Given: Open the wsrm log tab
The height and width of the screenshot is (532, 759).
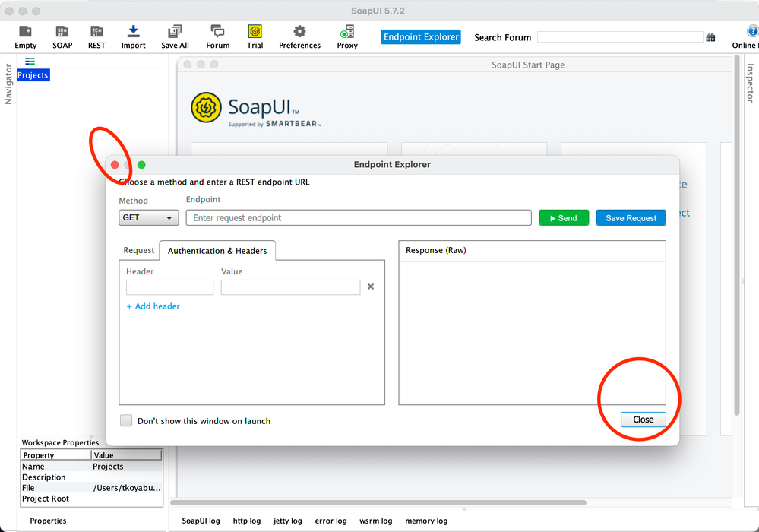Looking at the screenshot, I should tap(375, 521).
